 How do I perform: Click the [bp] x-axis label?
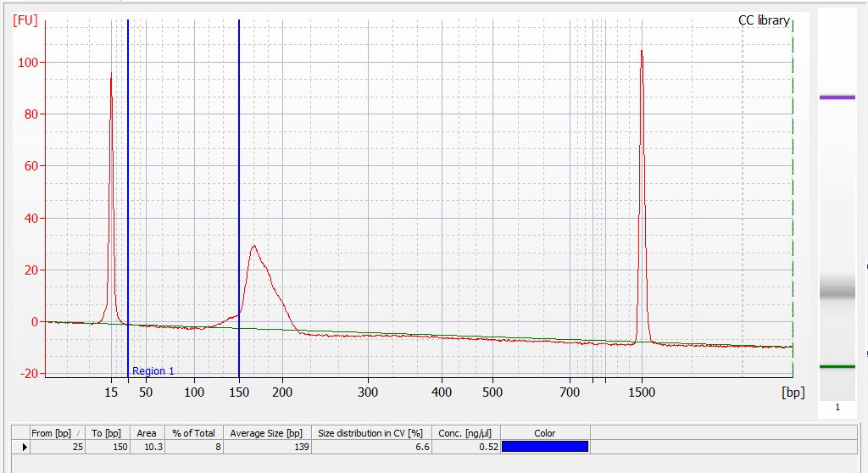point(793,392)
